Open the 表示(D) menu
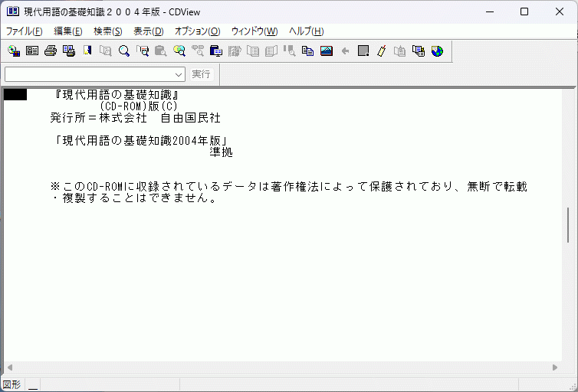This screenshot has height=392, width=578. pyautogui.click(x=149, y=31)
